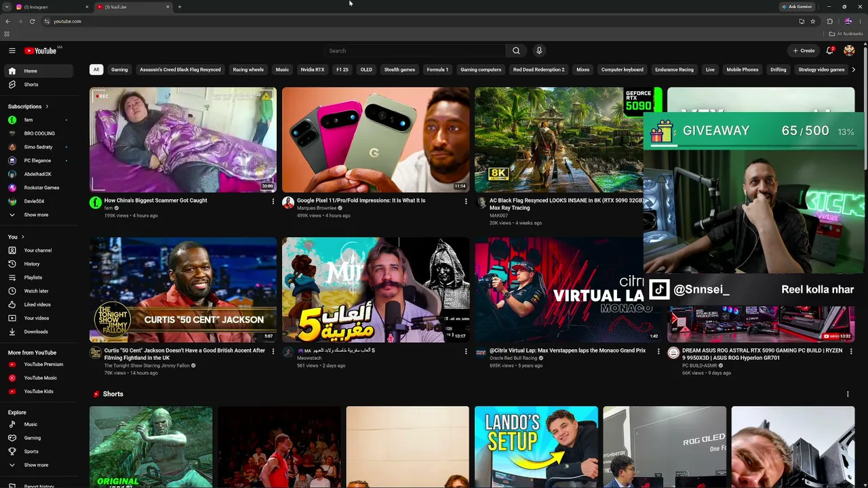This screenshot has height=488, width=868.
Task: Open the notifications bell
Action: coord(829,51)
